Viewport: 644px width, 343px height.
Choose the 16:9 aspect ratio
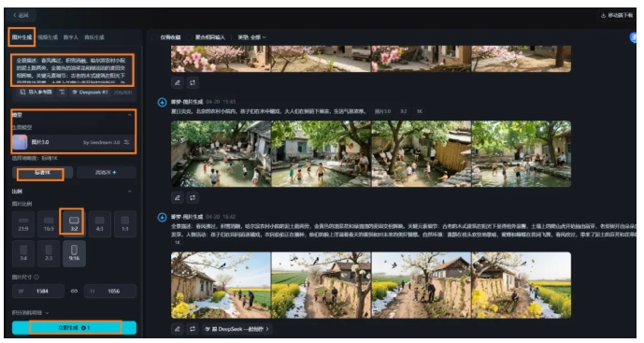49,224
